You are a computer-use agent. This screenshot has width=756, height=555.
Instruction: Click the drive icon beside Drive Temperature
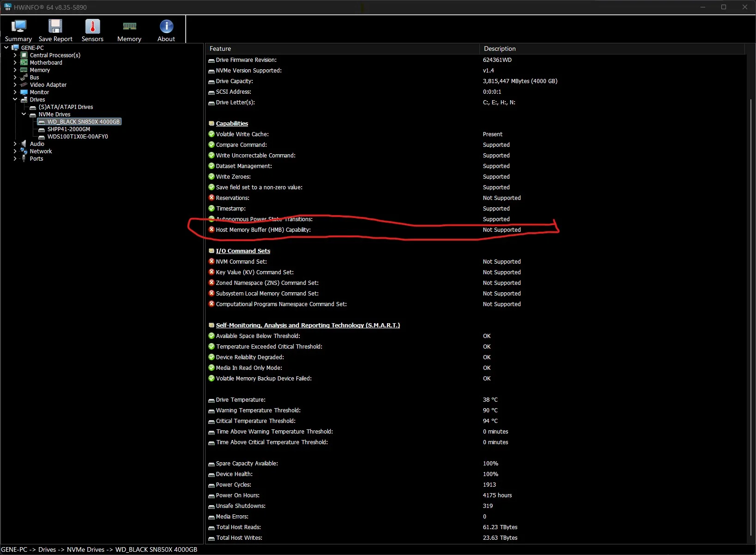click(212, 400)
